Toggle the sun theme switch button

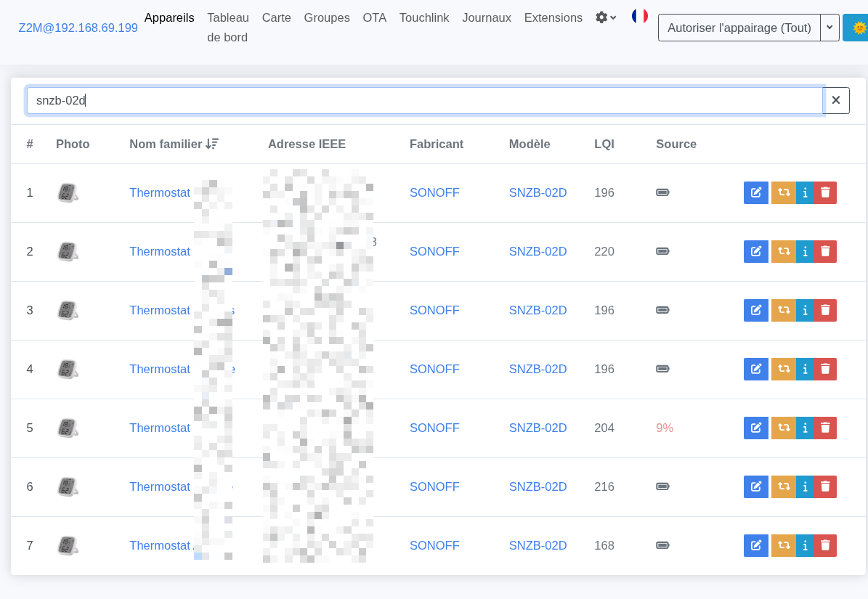coord(858,28)
